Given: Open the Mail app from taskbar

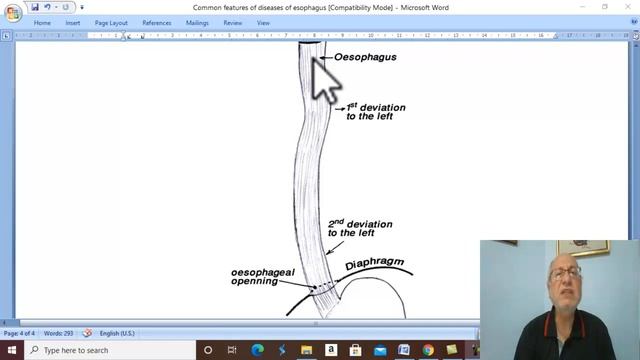Looking at the screenshot, I should 380,350.
